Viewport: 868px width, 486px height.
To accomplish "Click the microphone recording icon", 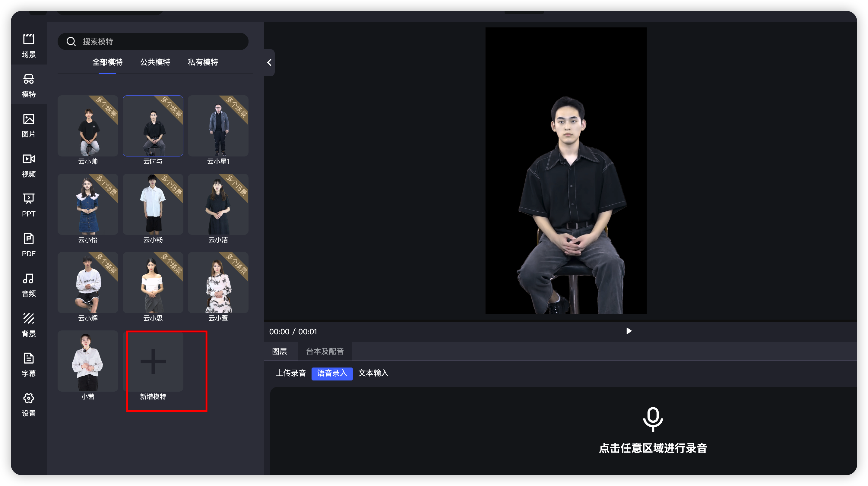I will pyautogui.click(x=653, y=419).
